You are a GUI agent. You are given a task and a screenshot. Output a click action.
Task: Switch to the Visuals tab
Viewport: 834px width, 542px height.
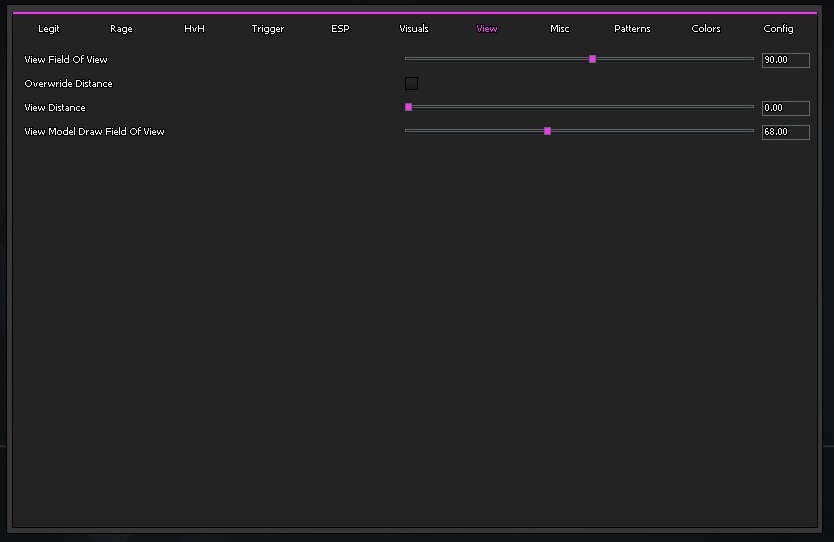pyautogui.click(x=414, y=29)
